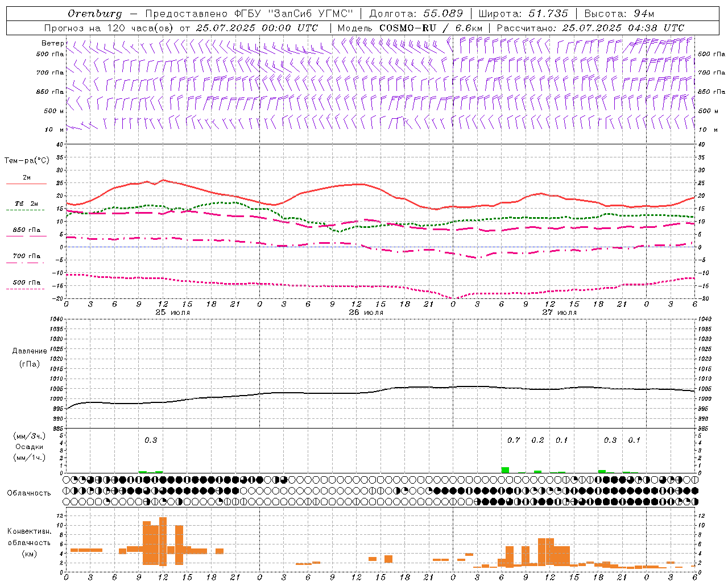This screenshot has height=582, width=728.
Task: Click the model name COSMO-RU / 6.6км
Action: tap(431, 28)
